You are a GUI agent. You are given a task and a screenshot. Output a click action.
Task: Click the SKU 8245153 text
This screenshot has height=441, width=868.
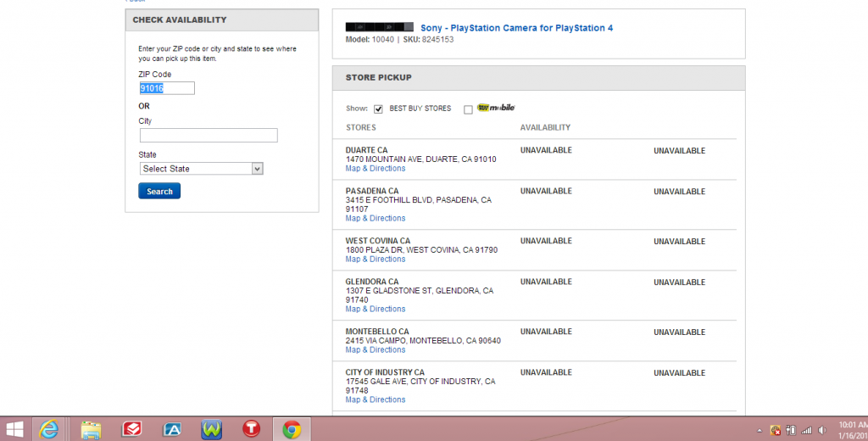click(428, 40)
